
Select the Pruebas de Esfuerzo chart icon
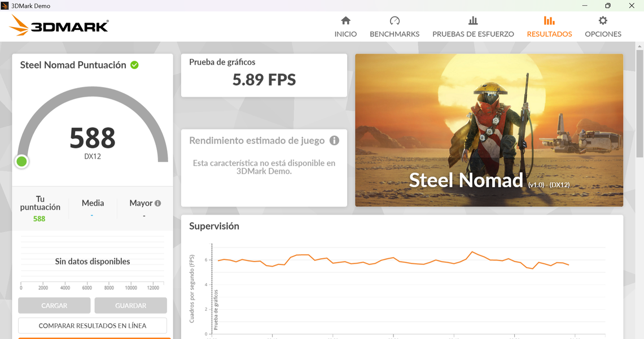473,21
